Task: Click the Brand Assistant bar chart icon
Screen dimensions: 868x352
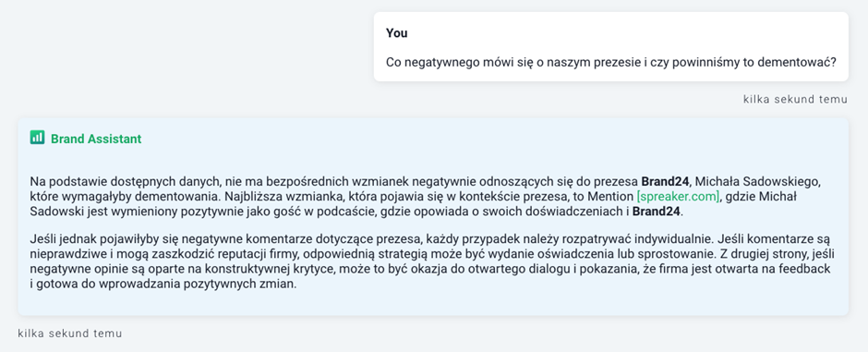Action: 37,138
